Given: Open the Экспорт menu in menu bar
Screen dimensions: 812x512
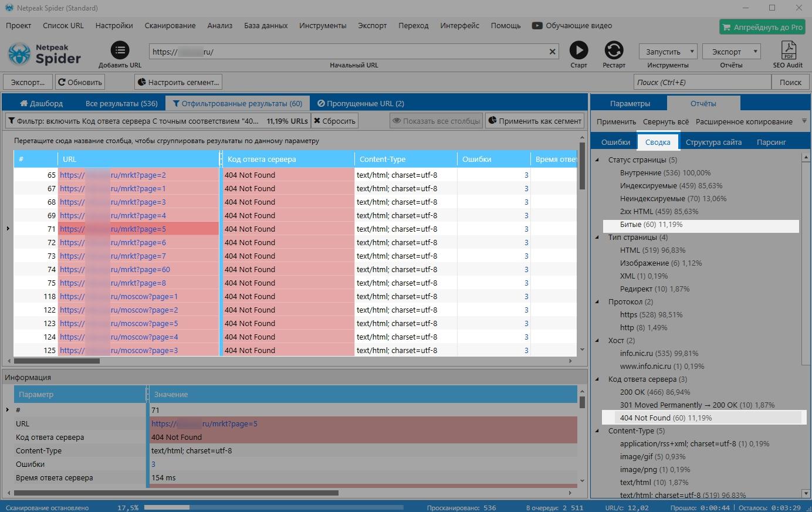Looking at the screenshot, I should coord(373,26).
